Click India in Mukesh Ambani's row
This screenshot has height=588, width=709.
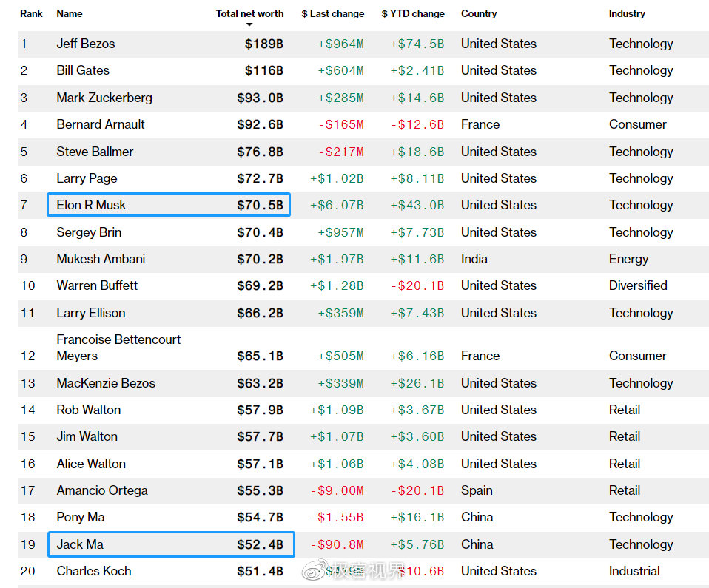click(x=474, y=259)
